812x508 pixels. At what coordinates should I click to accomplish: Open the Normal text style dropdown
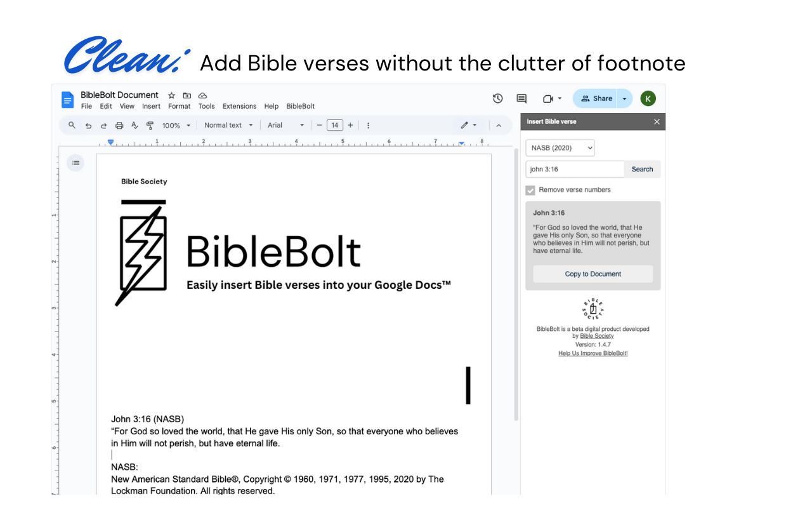point(228,126)
